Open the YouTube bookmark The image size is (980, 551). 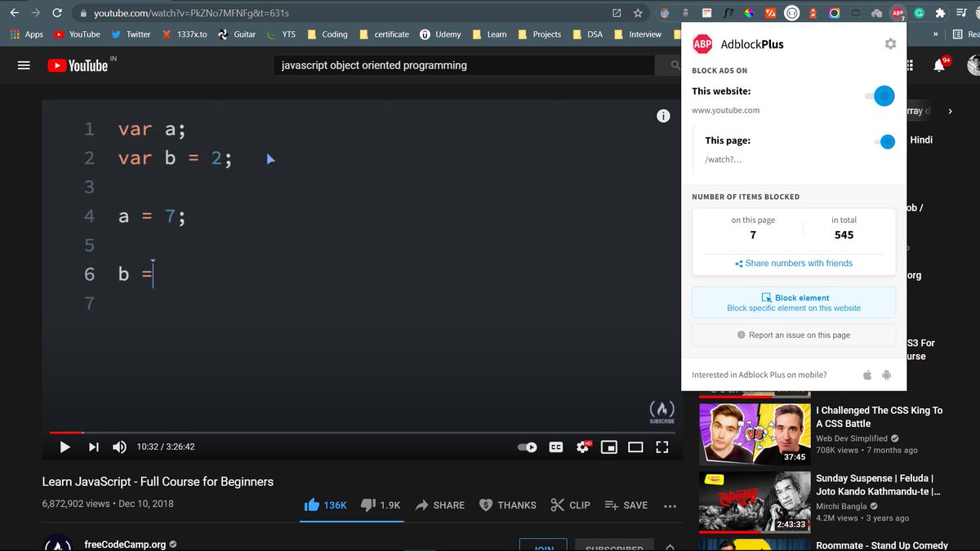tap(77, 34)
